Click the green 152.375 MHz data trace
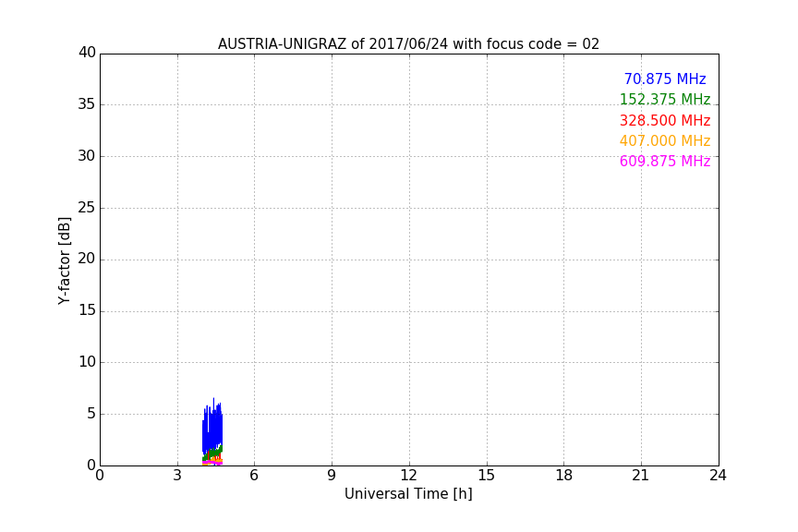798x532 pixels. [x=213, y=452]
